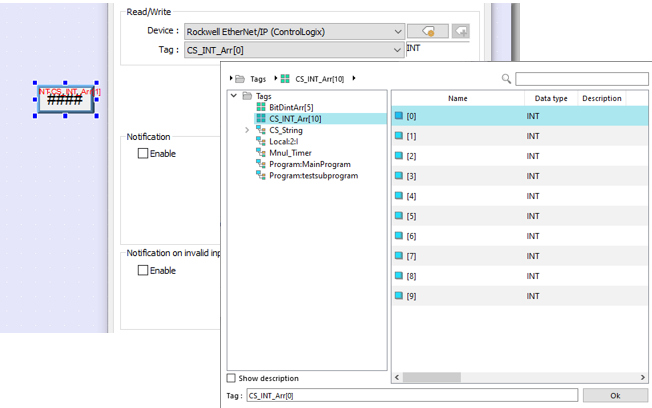This screenshot has height=408, width=652.
Task: Click the tag icon of row [3]
Action: click(399, 176)
